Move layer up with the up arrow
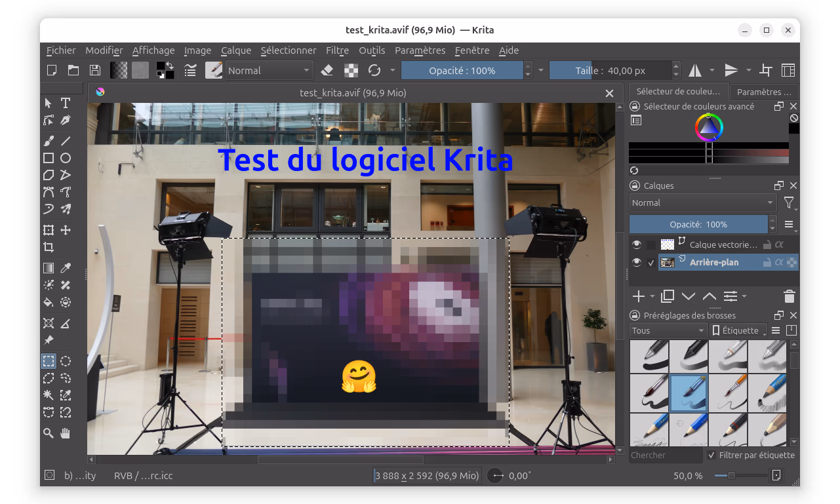Viewport: 840px width, 504px height. 710,296
